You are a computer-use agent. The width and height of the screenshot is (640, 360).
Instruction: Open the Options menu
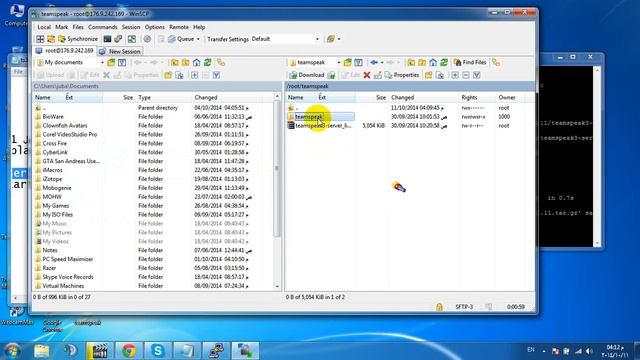(155, 27)
